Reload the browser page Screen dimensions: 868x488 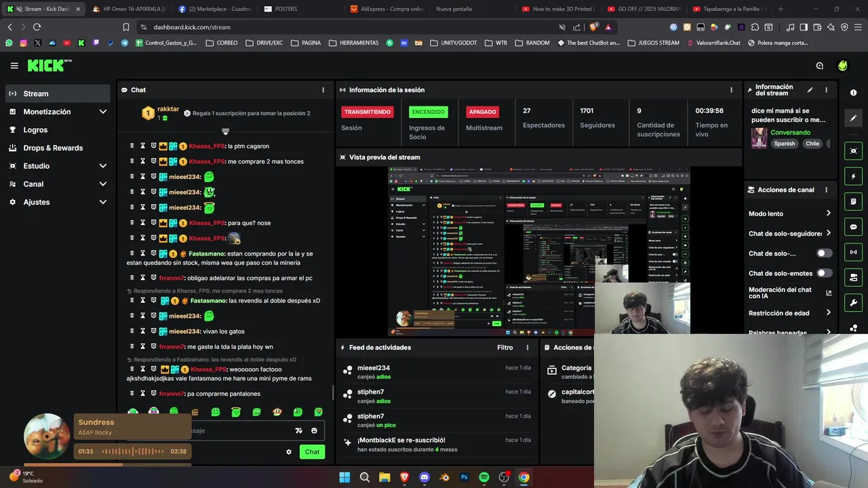coord(37,27)
